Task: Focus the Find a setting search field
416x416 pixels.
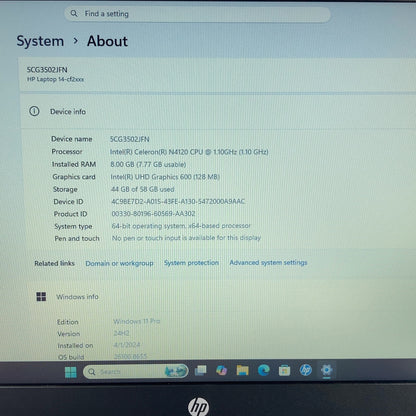Action: pos(197,14)
